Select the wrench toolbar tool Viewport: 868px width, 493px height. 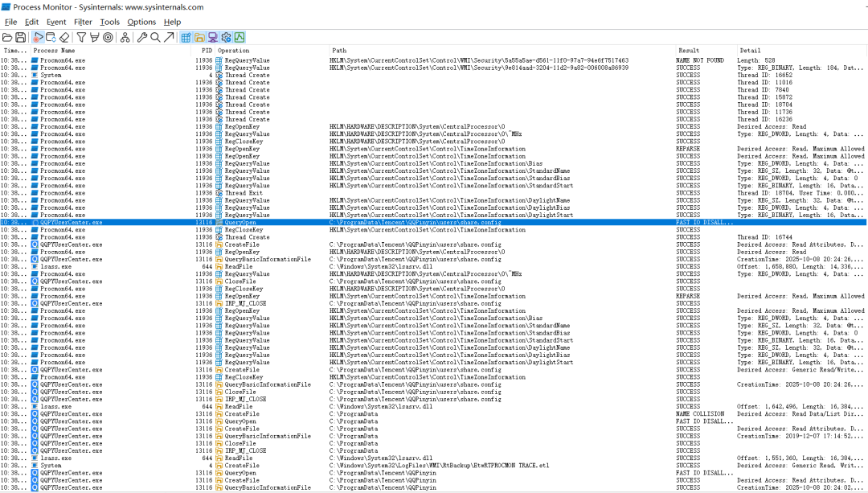click(x=143, y=37)
